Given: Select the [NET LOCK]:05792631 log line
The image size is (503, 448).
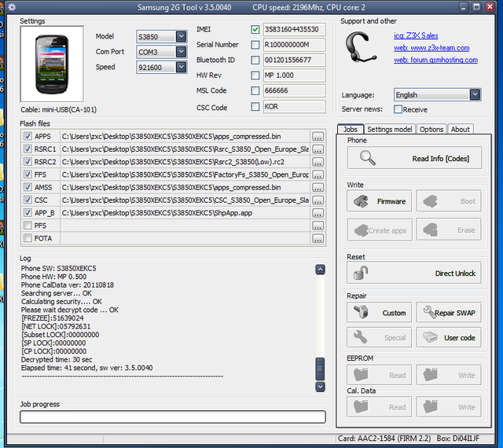Looking at the screenshot, I should [x=56, y=326].
